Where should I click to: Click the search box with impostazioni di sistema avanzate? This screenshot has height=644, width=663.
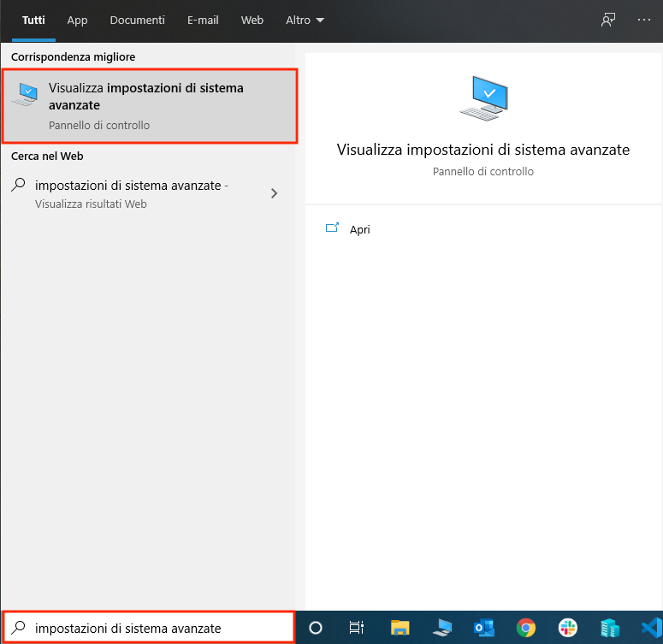148,628
